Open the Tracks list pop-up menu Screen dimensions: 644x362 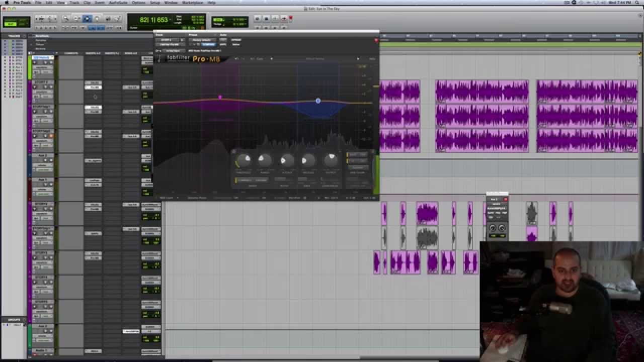(x=25, y=36)
